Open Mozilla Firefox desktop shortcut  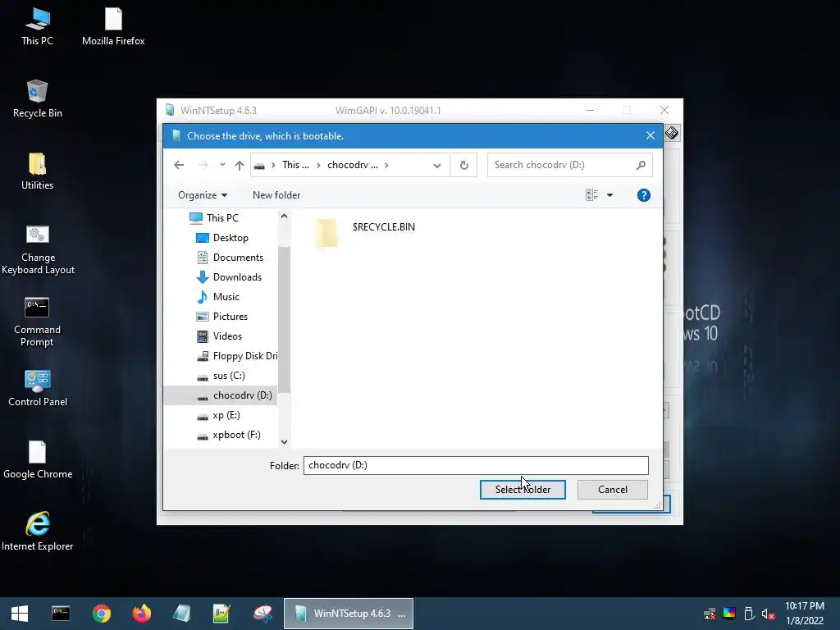113,27
